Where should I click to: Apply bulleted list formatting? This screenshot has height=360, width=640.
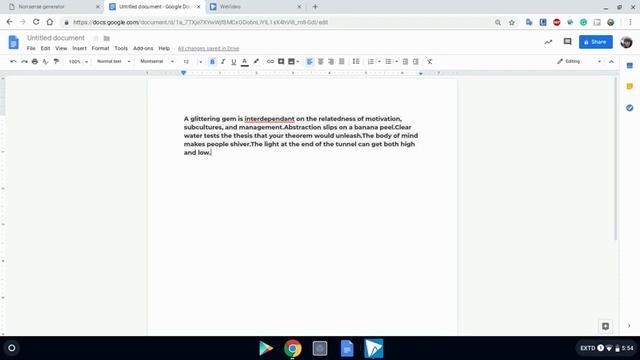pyautogui.click(x=388, y=62)
